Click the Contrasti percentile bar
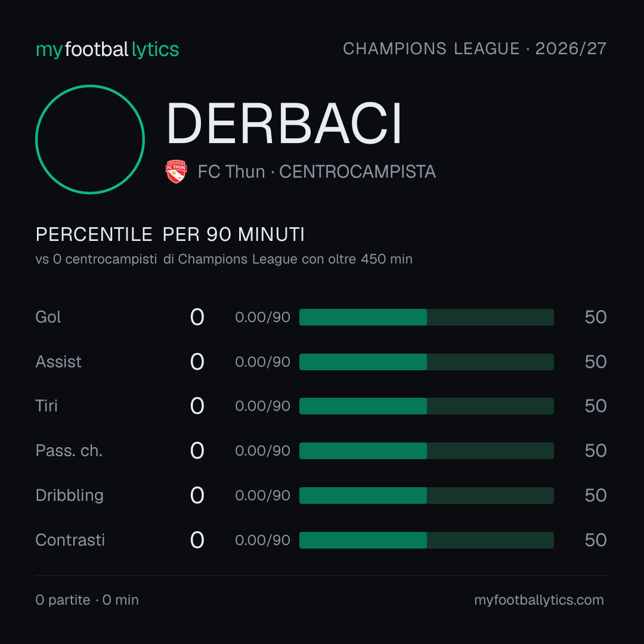 426,540
